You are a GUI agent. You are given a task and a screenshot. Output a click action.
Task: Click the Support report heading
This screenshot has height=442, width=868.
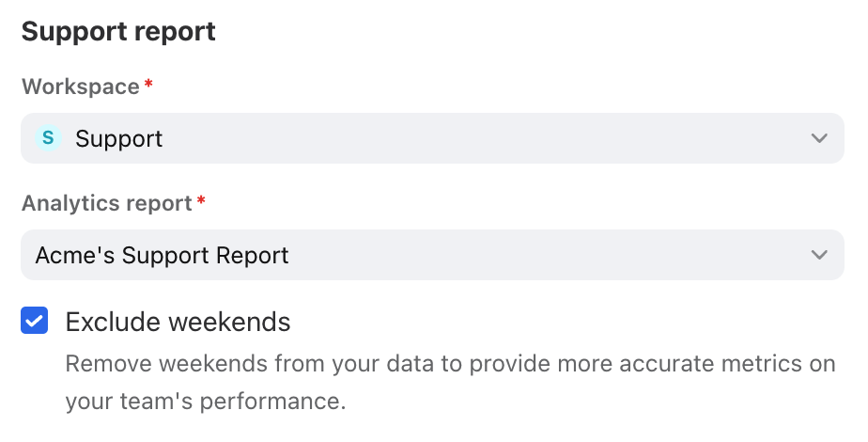(118, 31)
